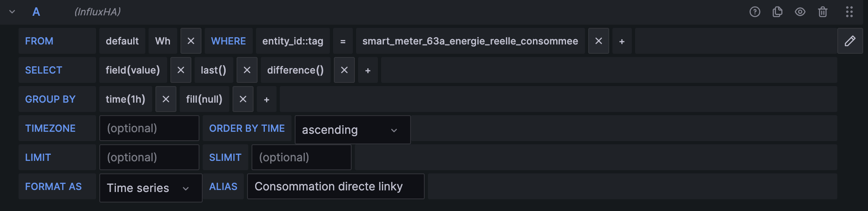Remove the Wh measurement with X
868x211 pixels.
click(x=191, y=41)
